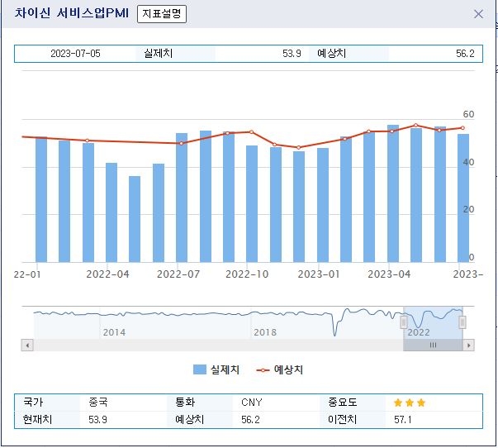
Task: Click the 차이신 서비스업PMI title
Action: (x=72, y=13)
